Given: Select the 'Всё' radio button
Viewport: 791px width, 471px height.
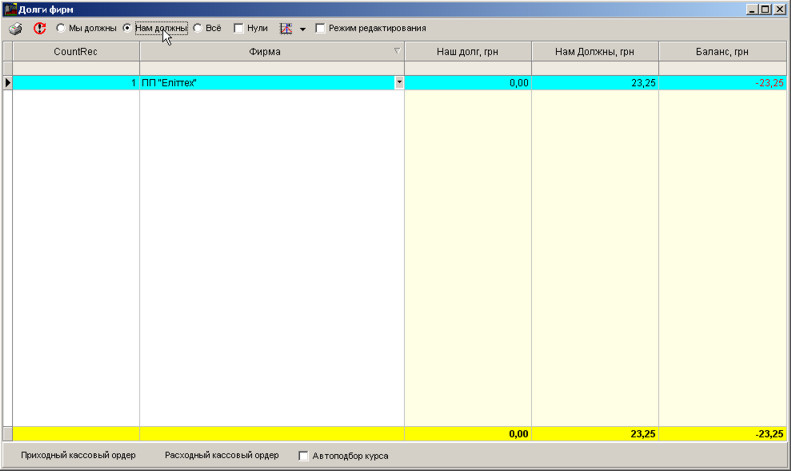Looking at the screenshot, I should coord(198,29).
